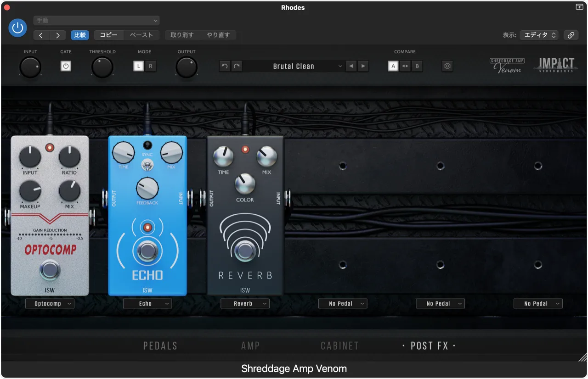Click the Brutal Clean preset name field

coord(294,66)
